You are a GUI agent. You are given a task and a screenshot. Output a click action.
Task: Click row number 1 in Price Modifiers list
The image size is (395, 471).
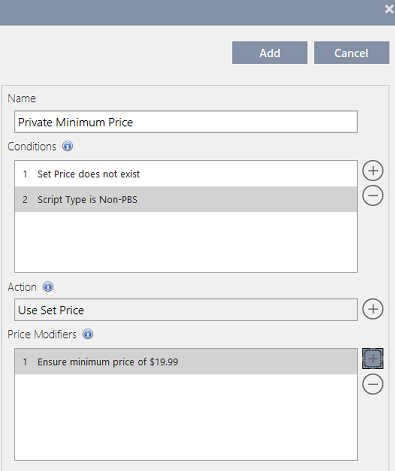point(25,362)
